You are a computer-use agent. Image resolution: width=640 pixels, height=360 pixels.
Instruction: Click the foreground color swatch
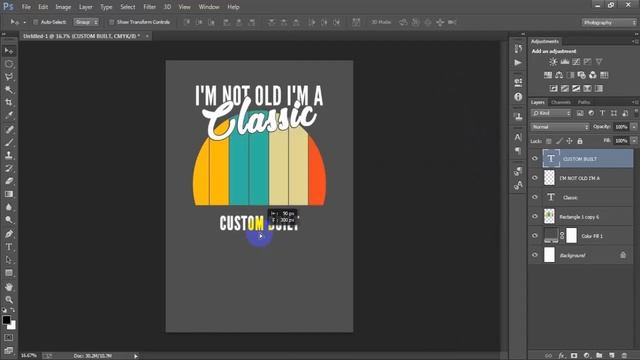click(x=6, y=320)
